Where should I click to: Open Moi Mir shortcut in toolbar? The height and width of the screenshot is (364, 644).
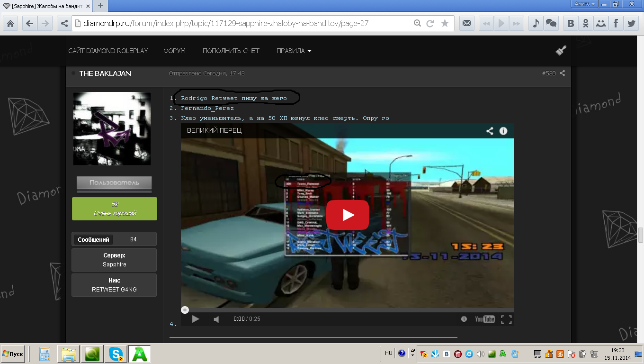601,23
